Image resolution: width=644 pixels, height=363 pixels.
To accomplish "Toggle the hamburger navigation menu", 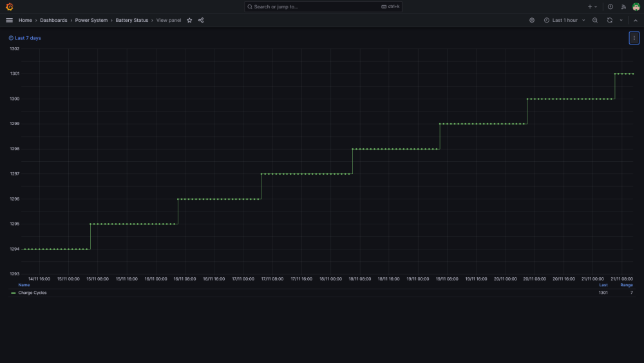I will pyautogui.click(x=10, y=20).
